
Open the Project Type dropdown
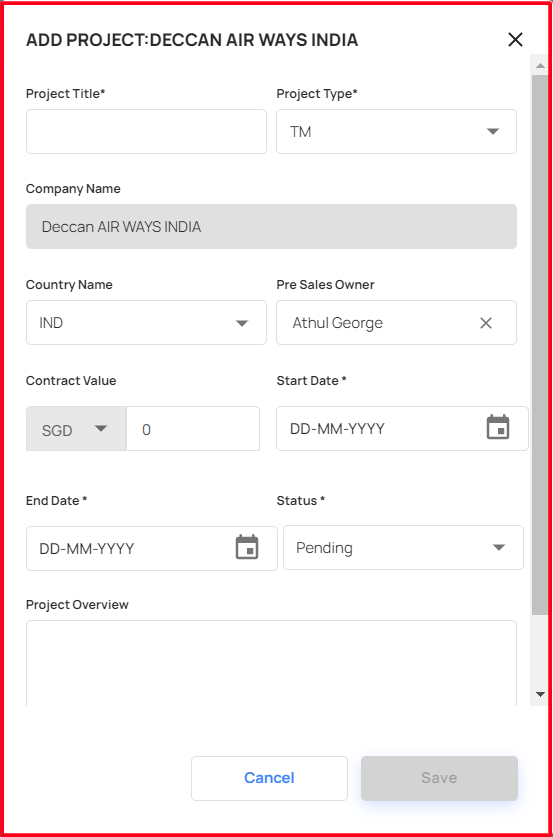396,131
